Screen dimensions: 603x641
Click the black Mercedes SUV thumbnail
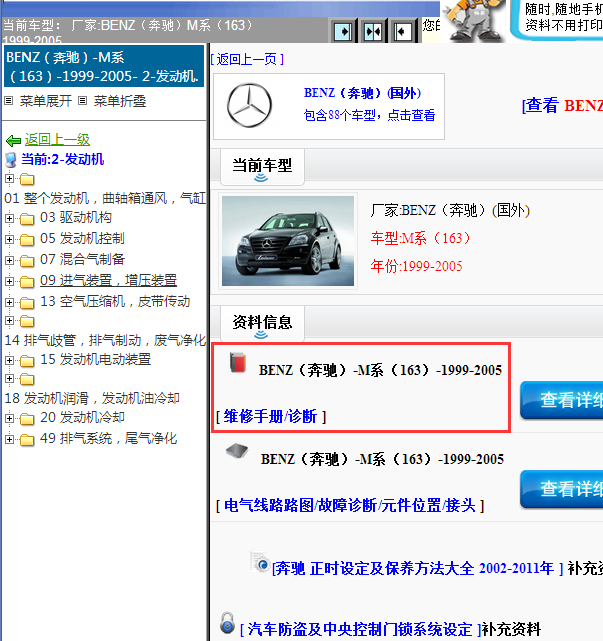pyautogui.click(x=288, y=241)
